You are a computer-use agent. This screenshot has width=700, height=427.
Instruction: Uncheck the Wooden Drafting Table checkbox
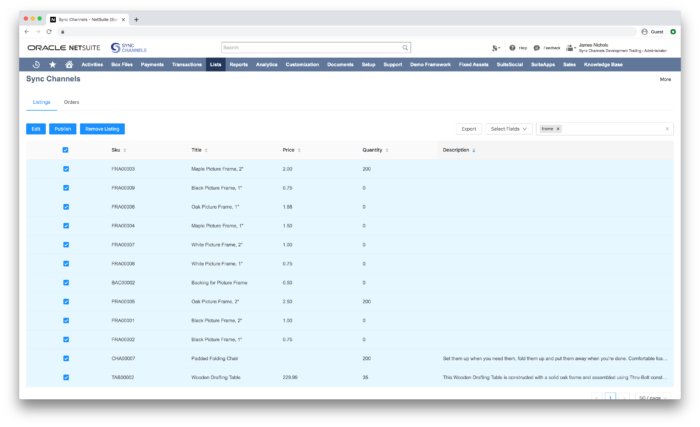click(66, 377)
